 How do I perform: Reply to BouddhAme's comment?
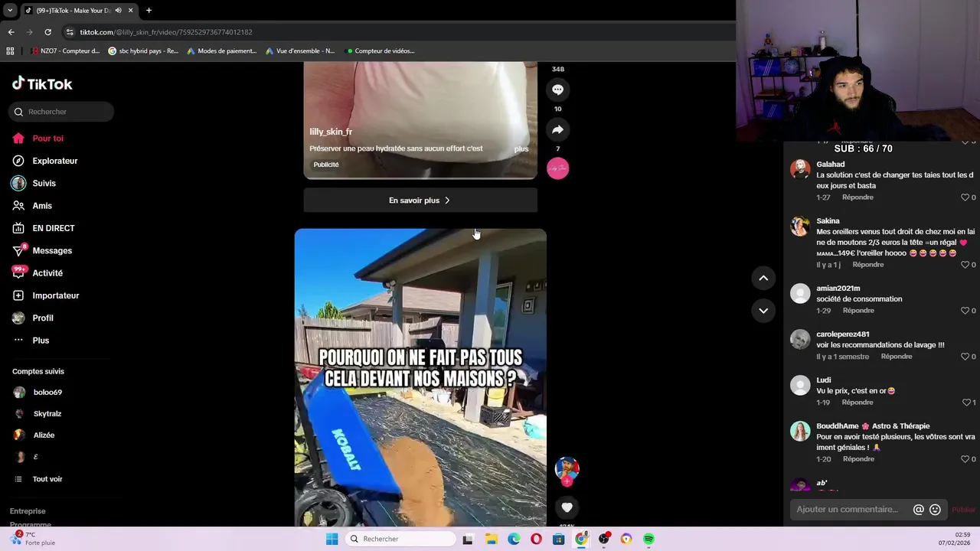click(858, 459)
